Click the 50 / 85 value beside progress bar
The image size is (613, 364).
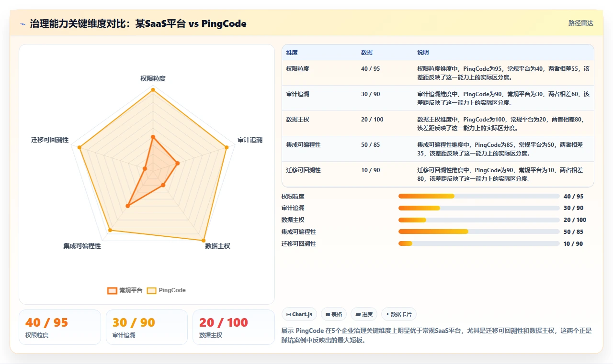point(573,232)
